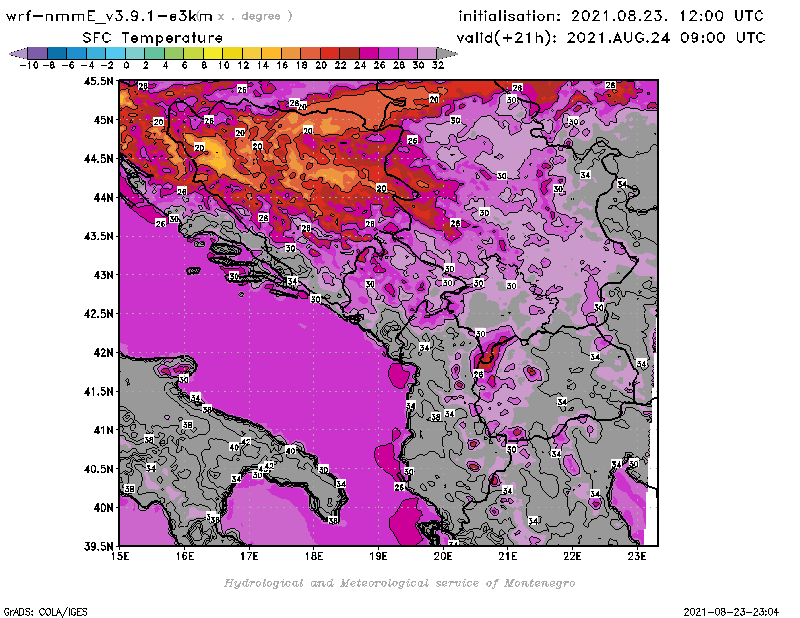This screenshot has height=618, width=800.
Task: Click the longitude axis label '20E'
Action: (x=443, y=556)
